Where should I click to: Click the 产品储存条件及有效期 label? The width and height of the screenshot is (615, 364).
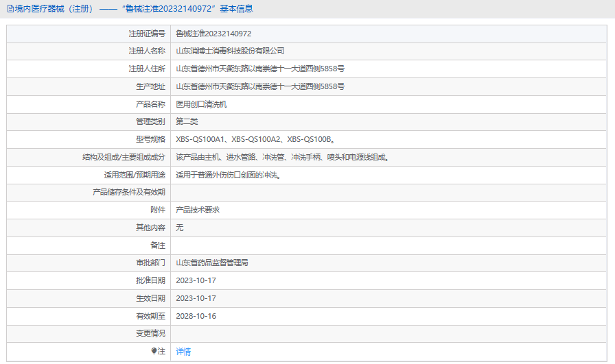pos(129,192)
